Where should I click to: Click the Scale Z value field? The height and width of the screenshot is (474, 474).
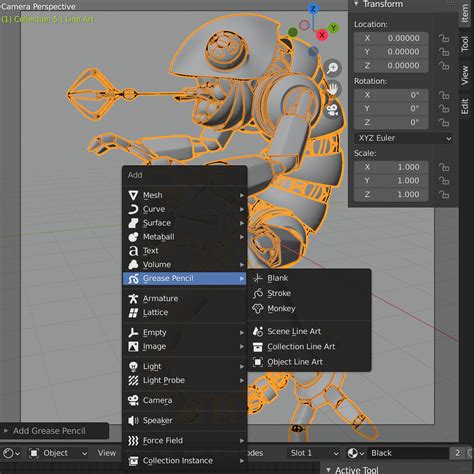pos(391,195)
